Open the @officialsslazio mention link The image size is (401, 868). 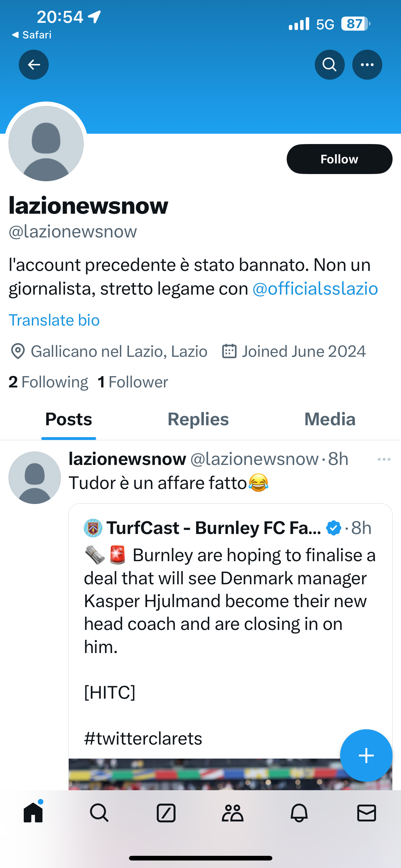coord(315,289)
